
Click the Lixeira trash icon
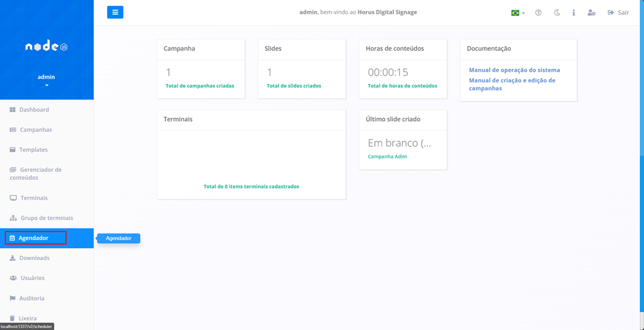coord(12,318)
